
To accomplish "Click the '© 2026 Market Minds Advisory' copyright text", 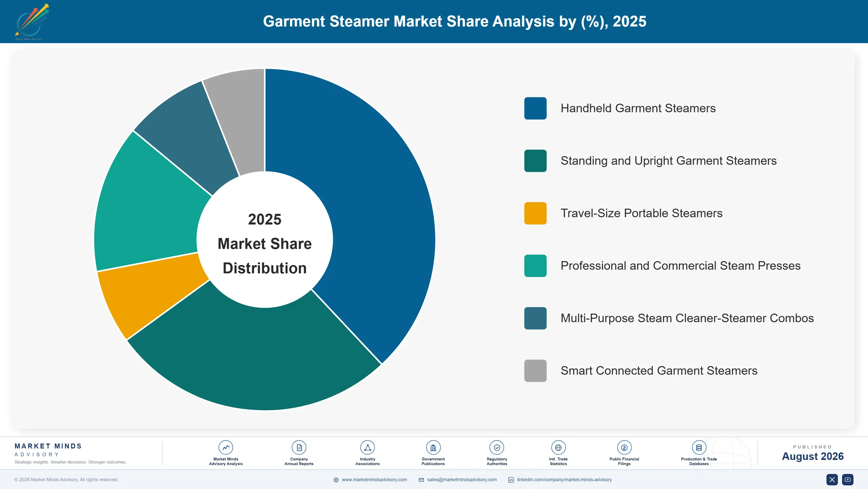I will 66,480.
